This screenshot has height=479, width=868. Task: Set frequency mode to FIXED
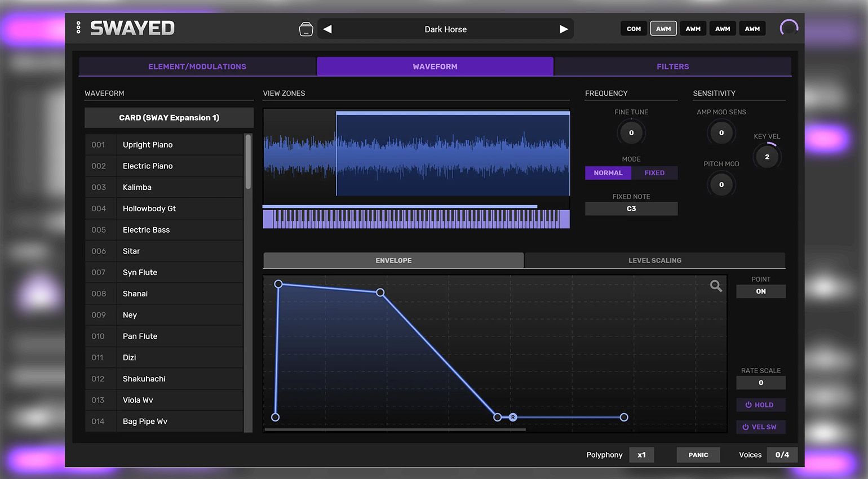coord(654,173)
